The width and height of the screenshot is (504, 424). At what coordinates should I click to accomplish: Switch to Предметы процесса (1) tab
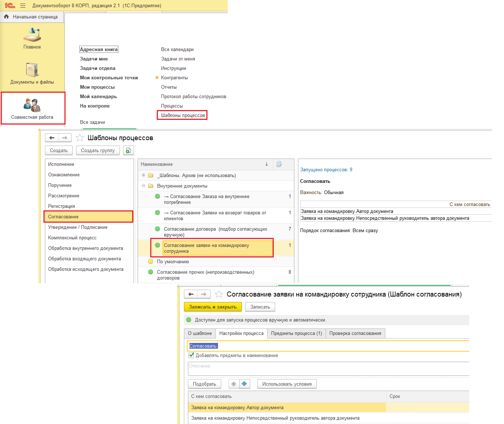(x=296, y=333)
